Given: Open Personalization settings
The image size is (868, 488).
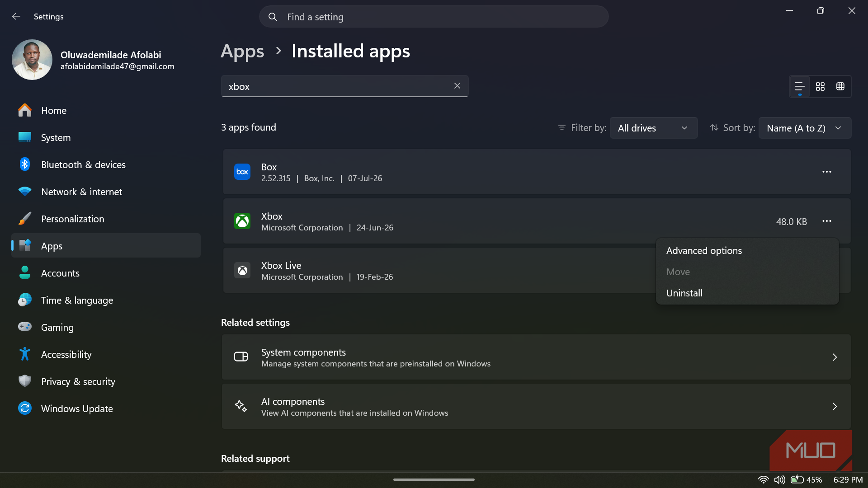Looking at the screenshot, I should click(x=106, y=219).
